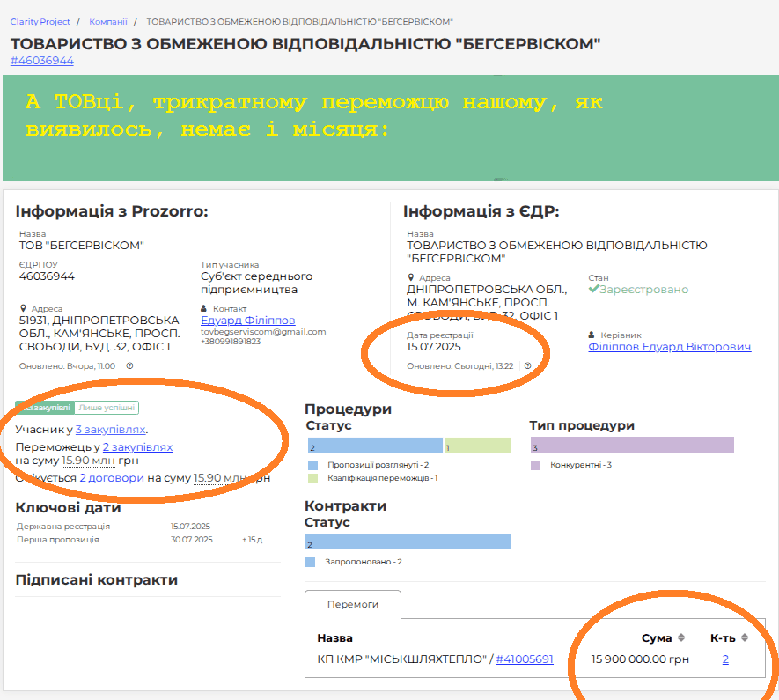Open the #41005691 customer code link
Image resolution: width=779 pixels, height=700 pixels.
coord(525,659)
